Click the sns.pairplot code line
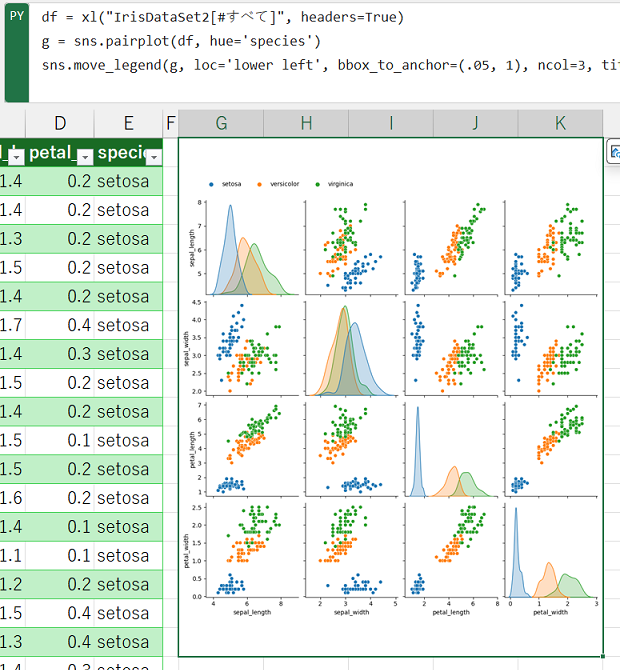620x670 pixels. [x=181, y=41]
